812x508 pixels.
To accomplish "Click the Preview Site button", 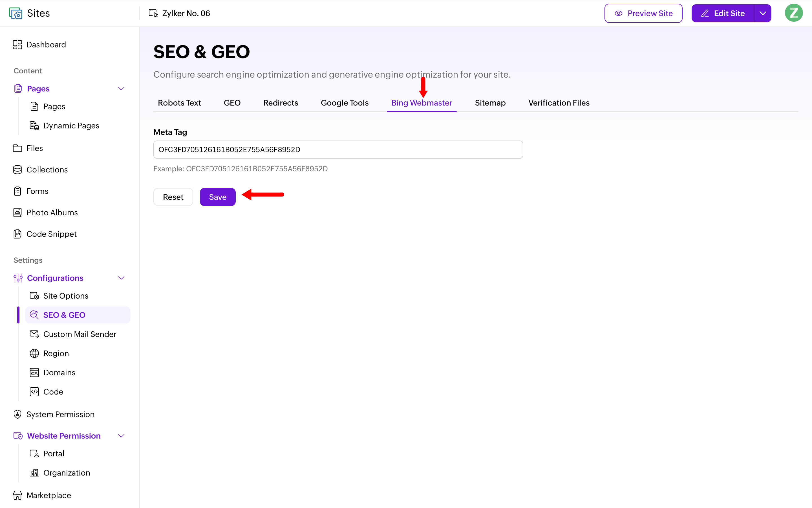I will point(643,14).
